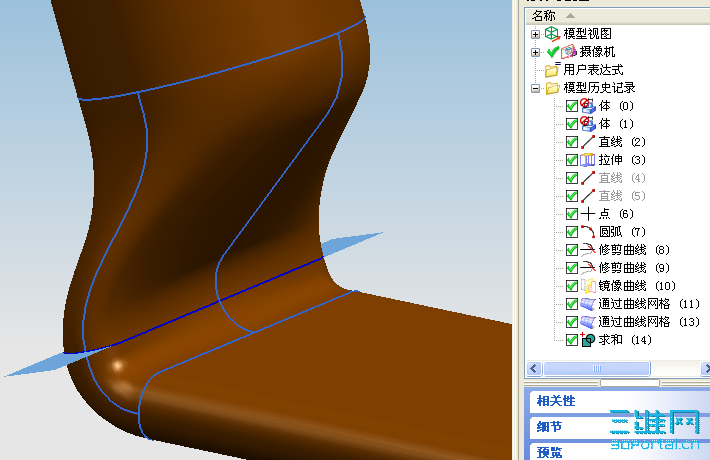
Task: Select the 点 (6) feature label
Action: coord(616,214)
